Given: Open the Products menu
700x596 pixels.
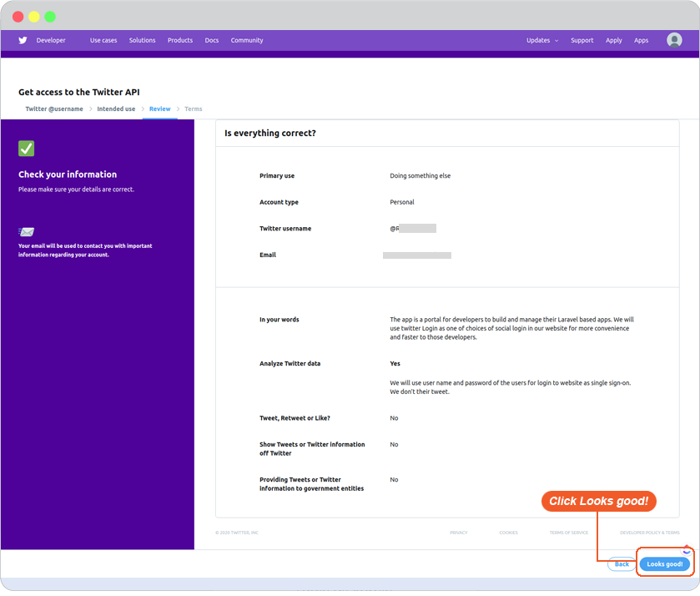Looking at the screenshot, I should click(180, 40).
